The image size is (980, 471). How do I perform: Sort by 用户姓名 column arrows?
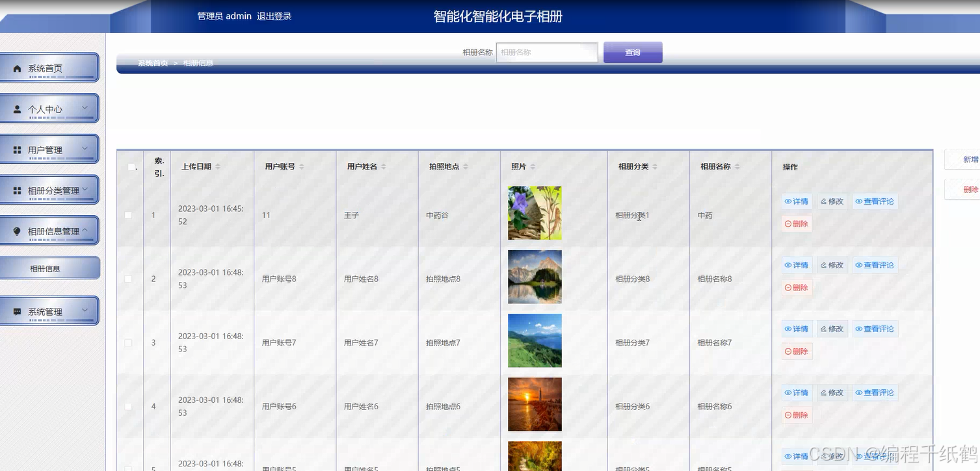[x=384, y=167]
